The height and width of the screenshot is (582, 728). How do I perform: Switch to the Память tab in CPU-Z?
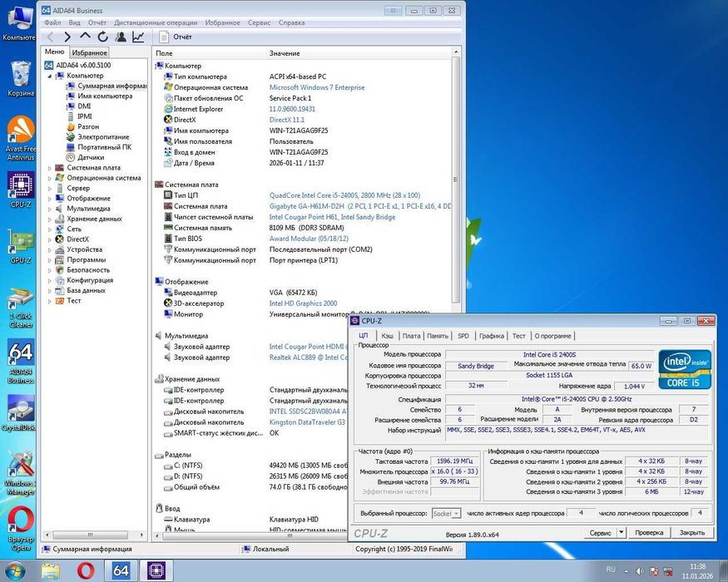(438, 336)
